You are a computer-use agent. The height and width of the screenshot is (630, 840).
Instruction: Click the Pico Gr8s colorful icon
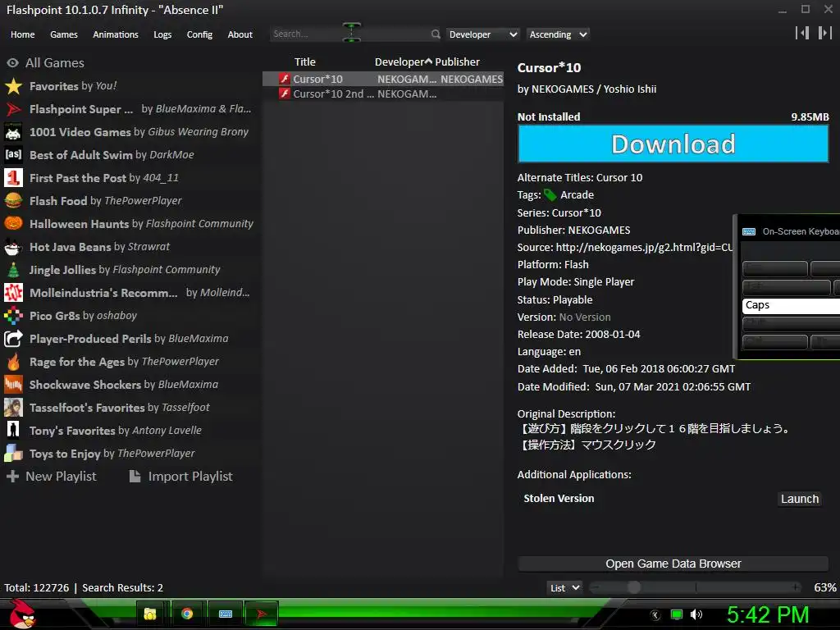click(x=13, y=316)
